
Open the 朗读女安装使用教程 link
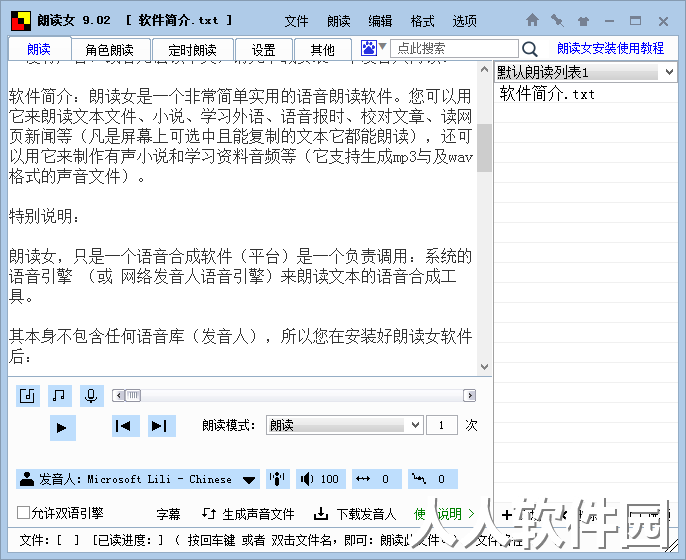(x=610, y=48)
